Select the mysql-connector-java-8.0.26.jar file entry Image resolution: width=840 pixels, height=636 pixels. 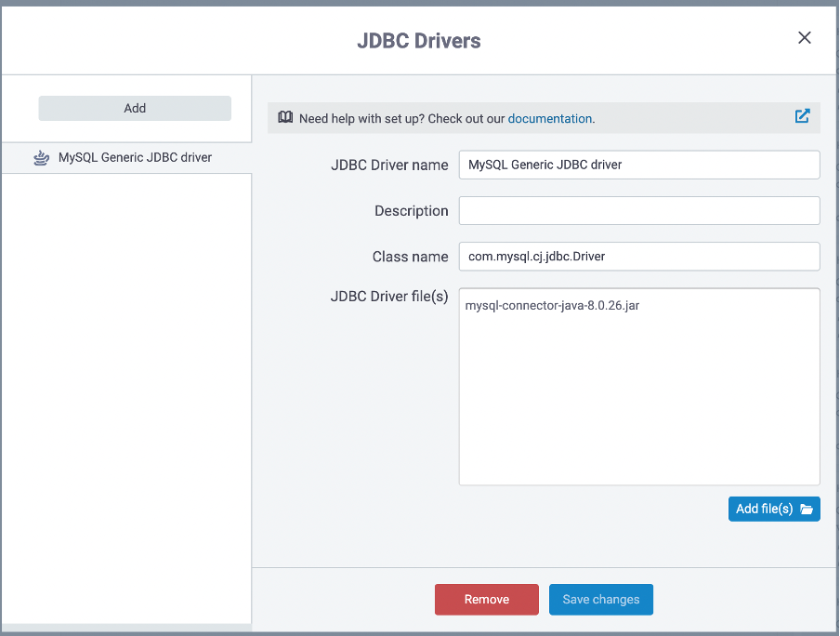pos(552,306)
